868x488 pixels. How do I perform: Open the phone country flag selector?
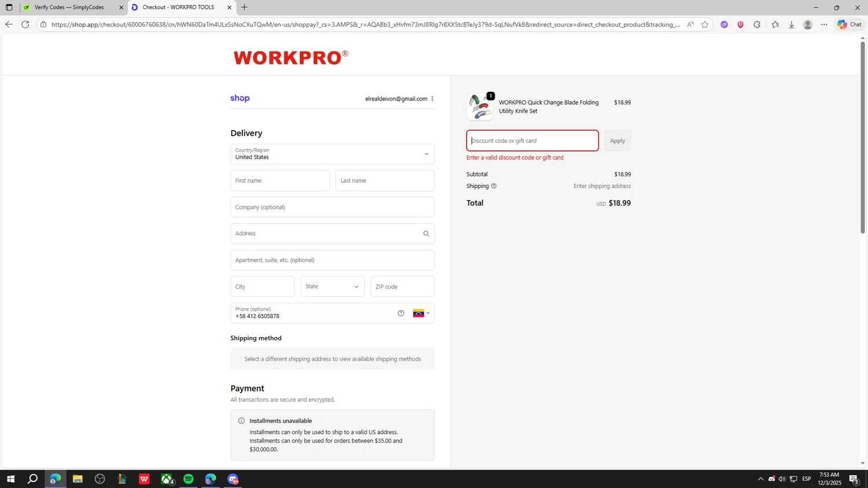421,313
